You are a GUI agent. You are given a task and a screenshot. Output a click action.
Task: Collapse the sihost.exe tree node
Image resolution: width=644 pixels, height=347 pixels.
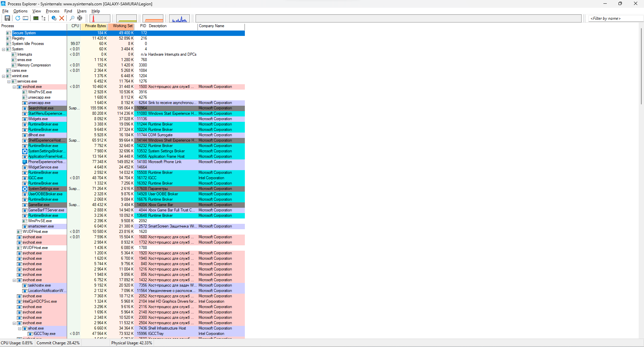click(19, 329)
